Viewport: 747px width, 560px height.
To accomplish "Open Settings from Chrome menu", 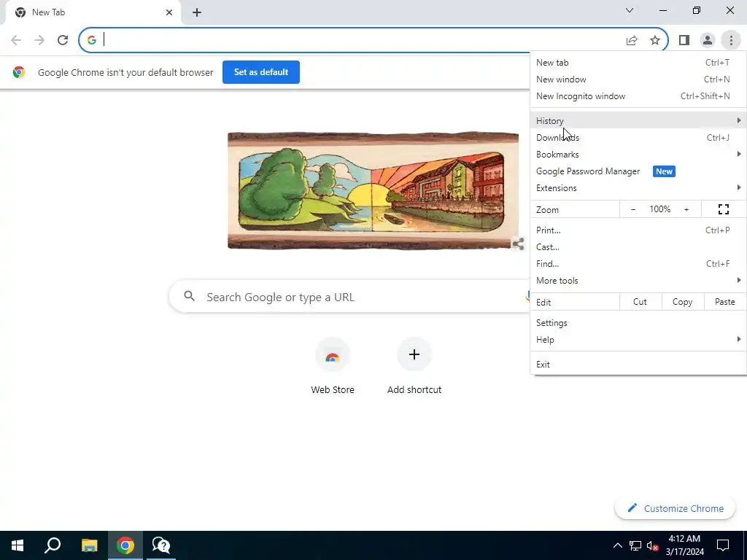I will (x=638, y=323).
